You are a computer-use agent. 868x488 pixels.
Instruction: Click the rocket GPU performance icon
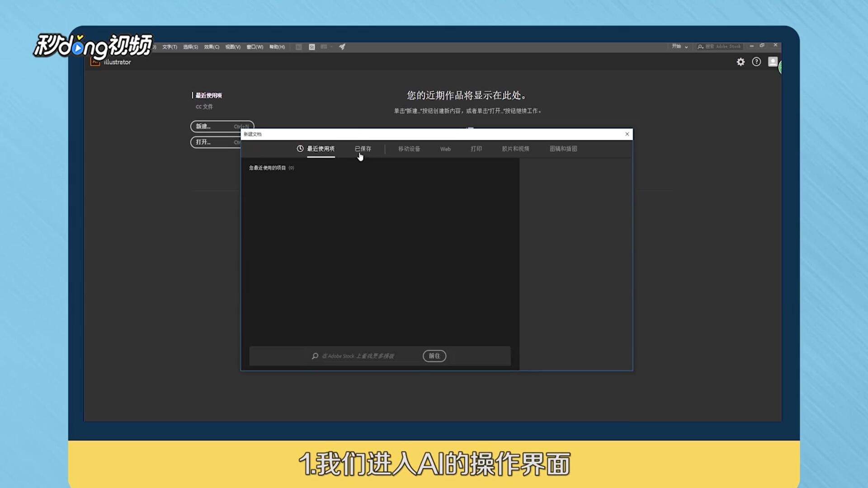tap(342, 47)
